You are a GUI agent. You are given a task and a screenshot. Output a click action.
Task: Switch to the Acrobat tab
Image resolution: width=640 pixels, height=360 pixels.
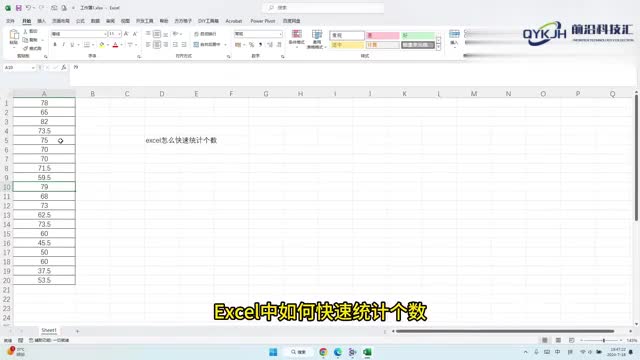tap(234, 21)
